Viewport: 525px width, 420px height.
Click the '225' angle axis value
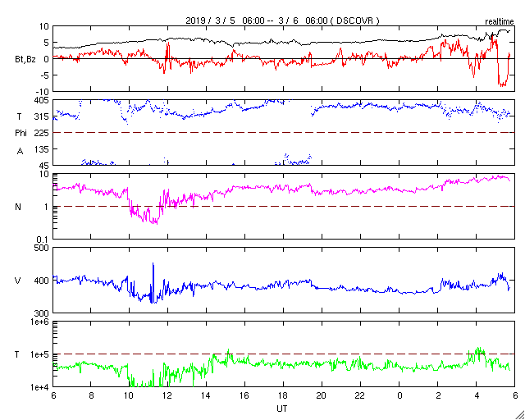pyautogui.click(x=43, y=134)
